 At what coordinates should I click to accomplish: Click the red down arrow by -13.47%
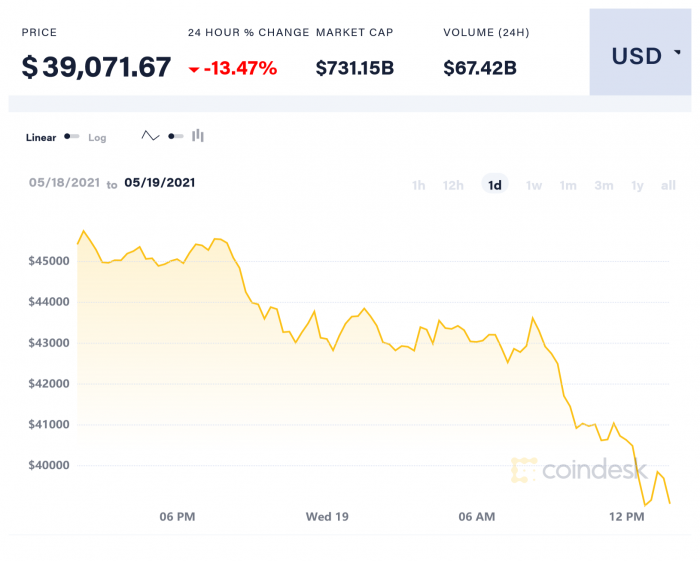point(193,69)
